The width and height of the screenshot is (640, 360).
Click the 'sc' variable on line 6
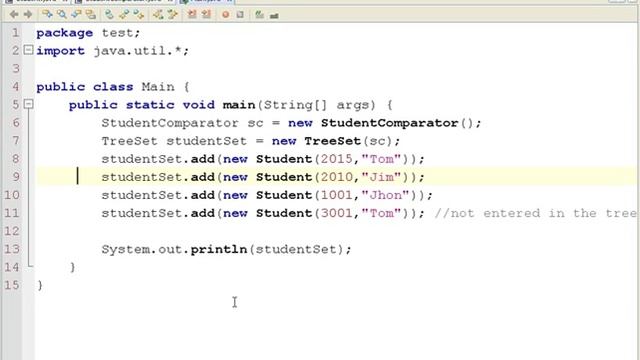pyautogui.click(x=256, y=123)
